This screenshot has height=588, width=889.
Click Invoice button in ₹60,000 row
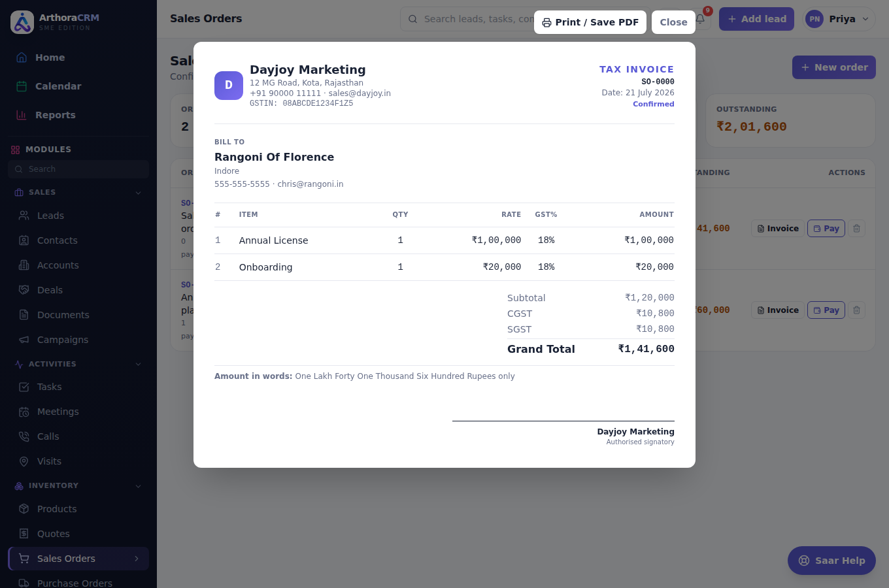pyautogui.click(x=778, y=310)
